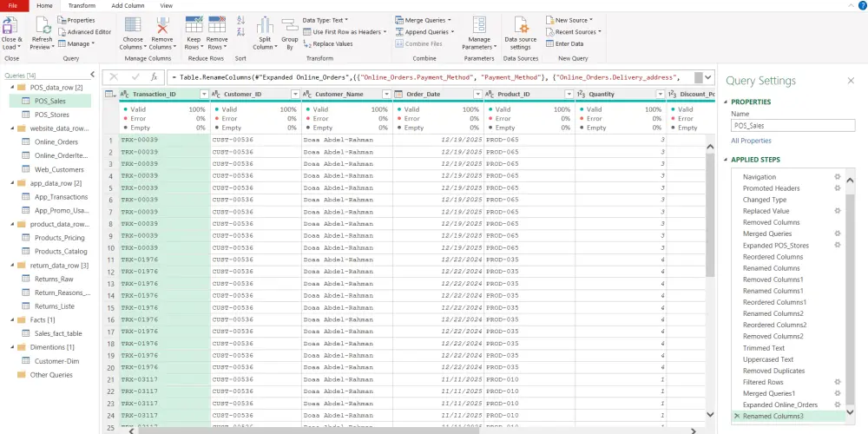Cancel the formula with the X icon

114,77
